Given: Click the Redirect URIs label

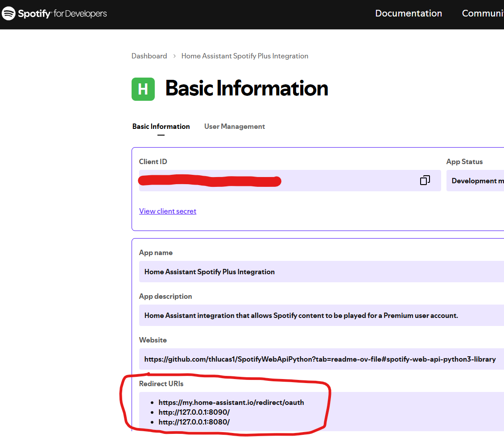Looking at the screenshot, I should pos(161,383).
